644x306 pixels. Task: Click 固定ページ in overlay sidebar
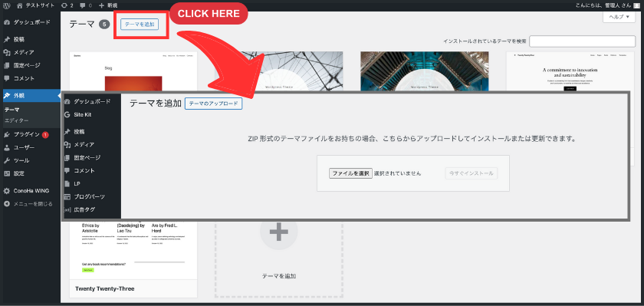tap(87, 158)
